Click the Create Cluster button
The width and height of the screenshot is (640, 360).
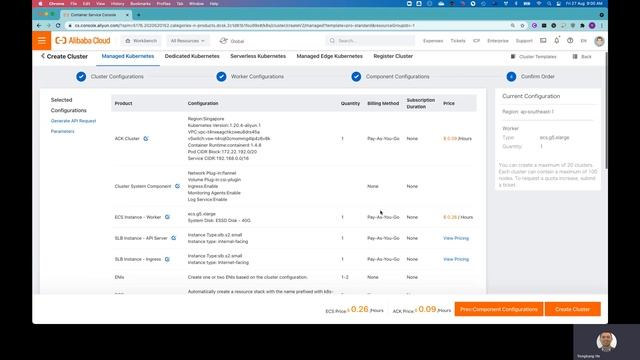point(572,309)
